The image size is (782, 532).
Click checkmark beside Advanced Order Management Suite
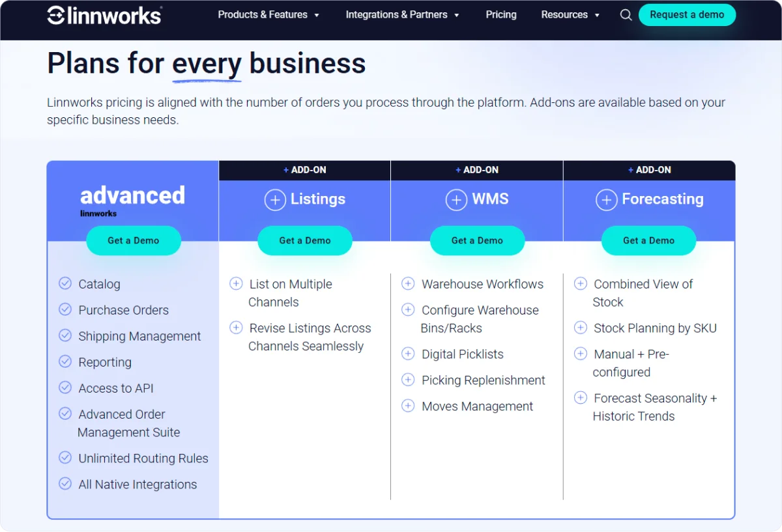pos(65,413)
